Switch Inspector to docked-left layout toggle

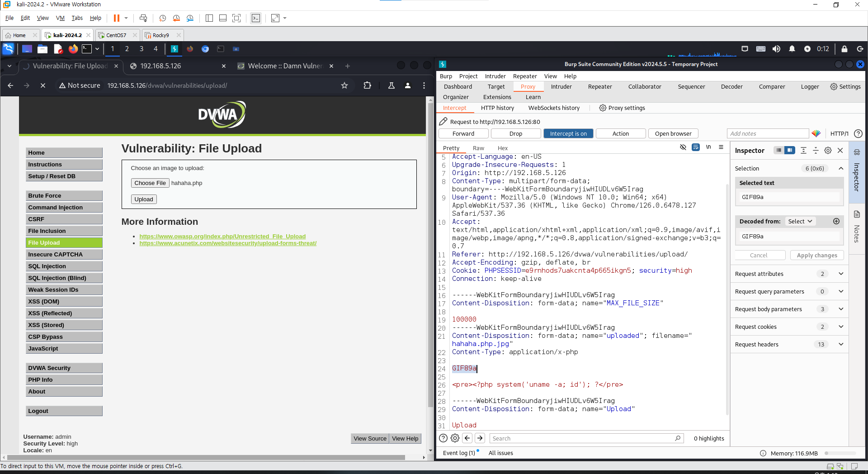click(x=778, y=150)
